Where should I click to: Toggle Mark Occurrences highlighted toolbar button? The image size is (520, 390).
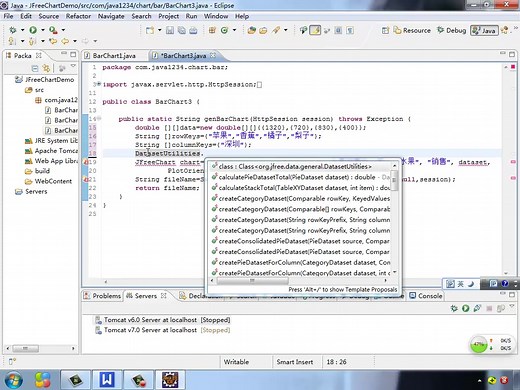click(x=315, y=30)
